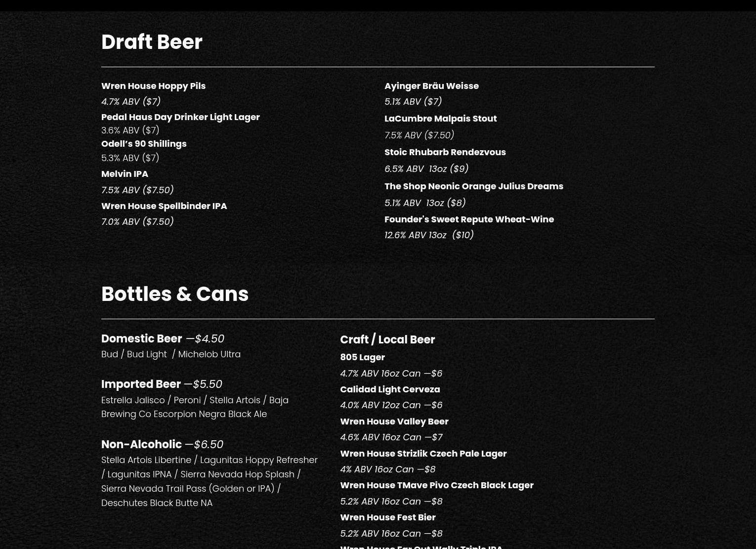The image size is (756, 549).
Task: Click Wren House Fest Bier item
Action: (x=387, y=517)
